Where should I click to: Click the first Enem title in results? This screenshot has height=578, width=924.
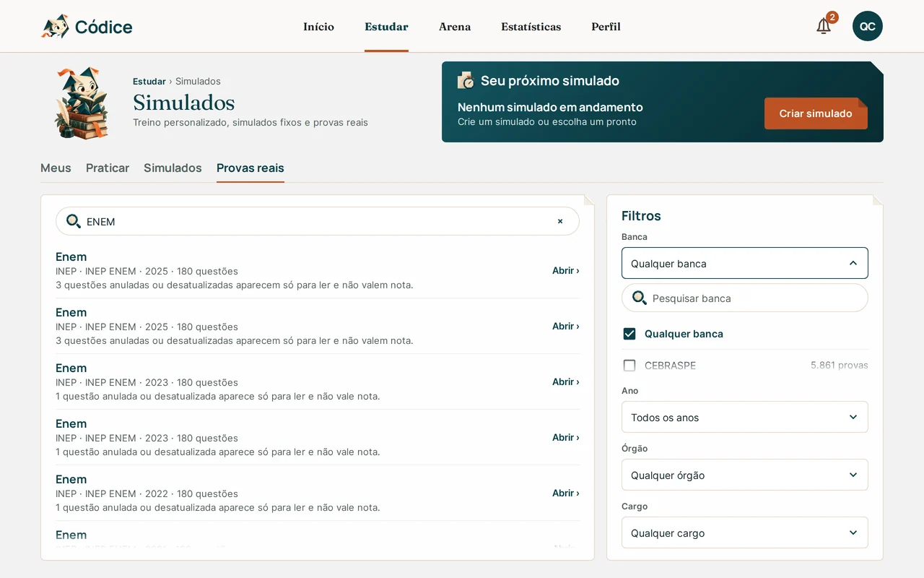click(71, 256)
